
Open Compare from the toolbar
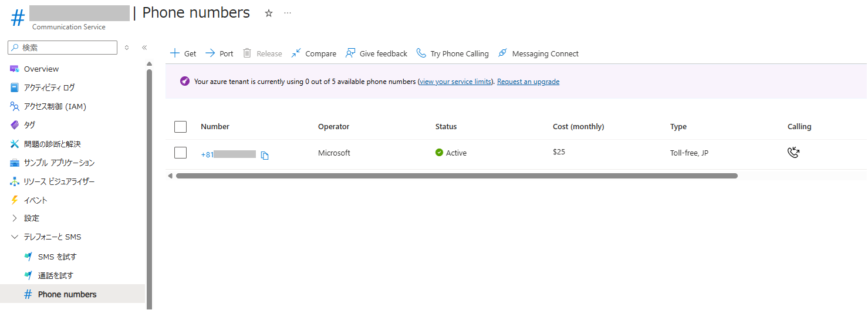click(x=314, y=53)
